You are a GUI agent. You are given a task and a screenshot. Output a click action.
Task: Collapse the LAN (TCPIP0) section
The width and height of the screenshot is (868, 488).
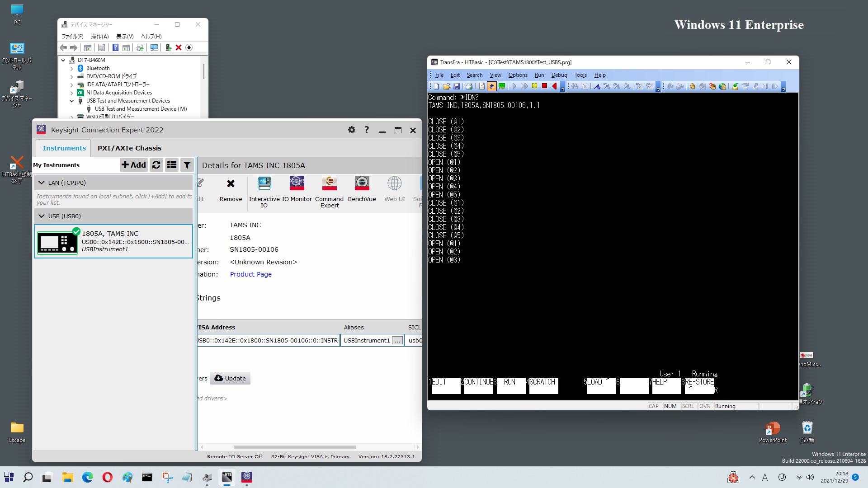[x=42, y=183]
